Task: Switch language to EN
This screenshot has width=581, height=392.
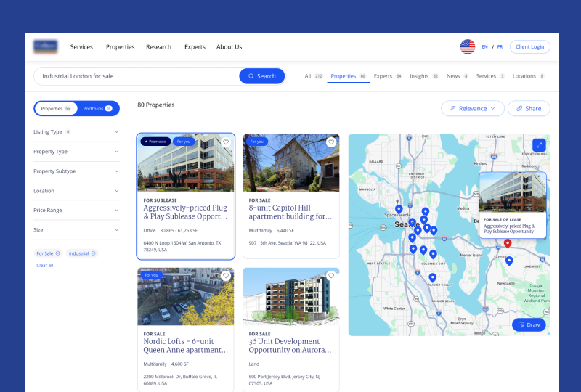Action: [x=484, y=46]
